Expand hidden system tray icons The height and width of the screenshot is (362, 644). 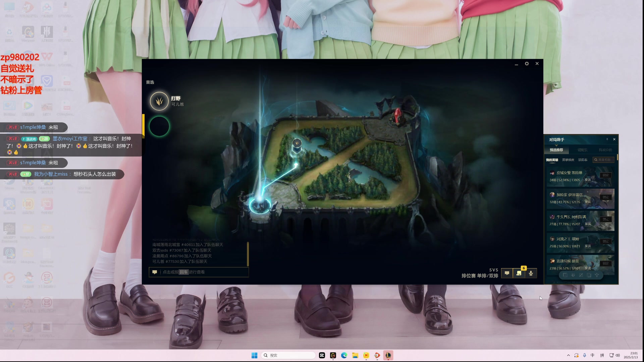point(568,355)
